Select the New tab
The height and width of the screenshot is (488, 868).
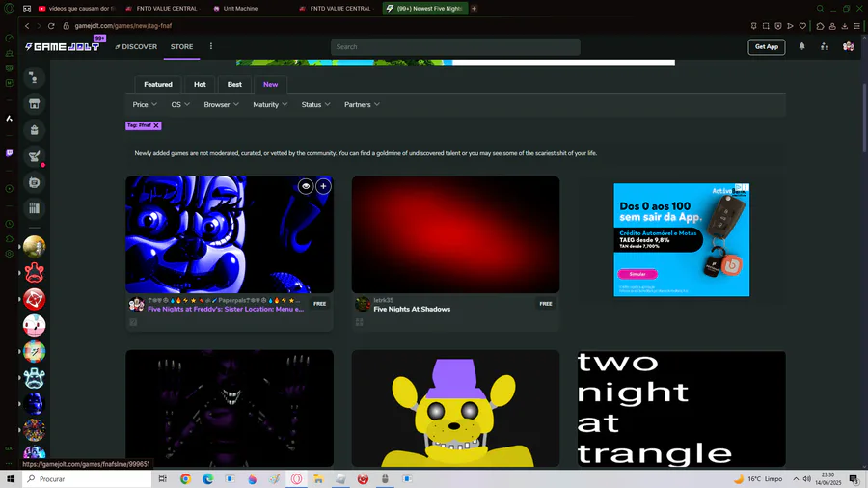click(x=270, y=85)
